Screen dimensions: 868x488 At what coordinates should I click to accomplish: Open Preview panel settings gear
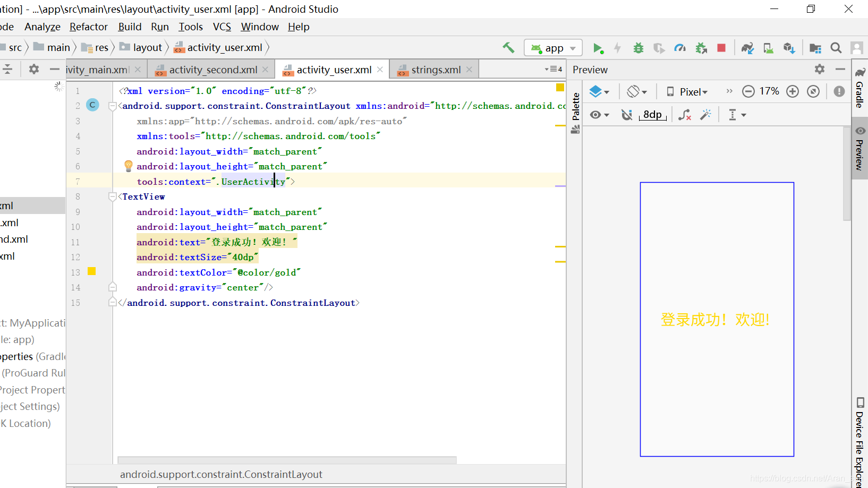[x=820, y=69]
